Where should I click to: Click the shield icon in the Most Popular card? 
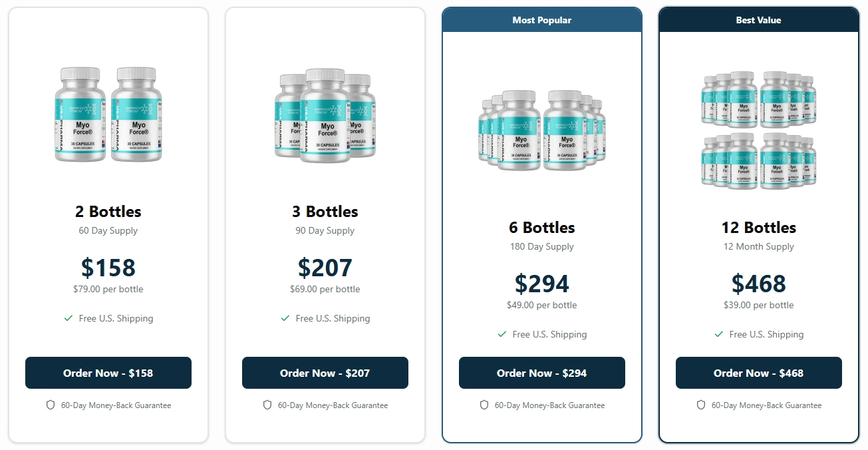[x=484, y=405]
